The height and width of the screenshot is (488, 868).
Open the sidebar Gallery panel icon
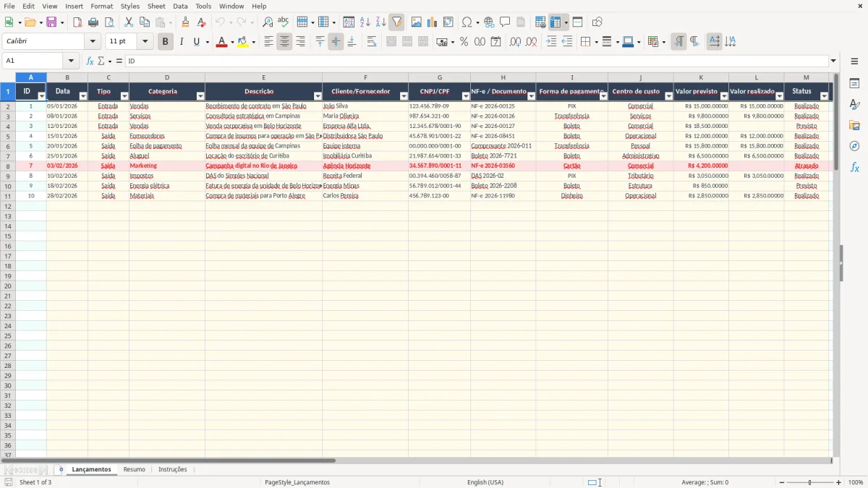(x=854, y=126)
